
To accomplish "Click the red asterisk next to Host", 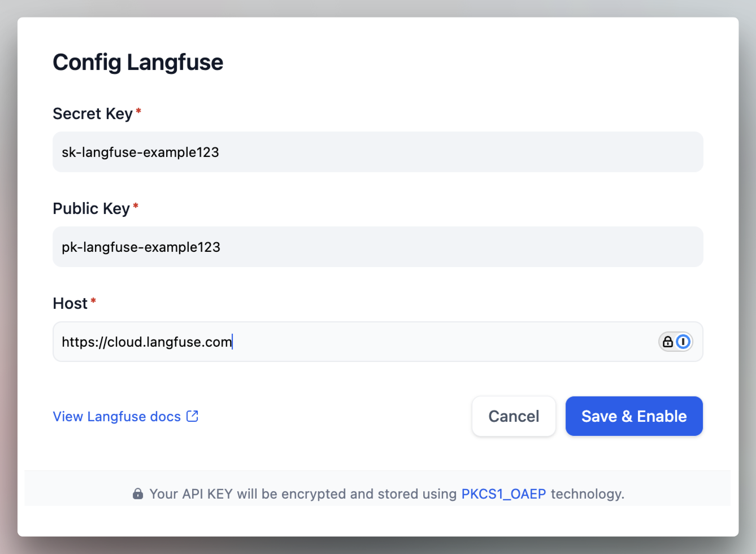I will pos(93,299).
